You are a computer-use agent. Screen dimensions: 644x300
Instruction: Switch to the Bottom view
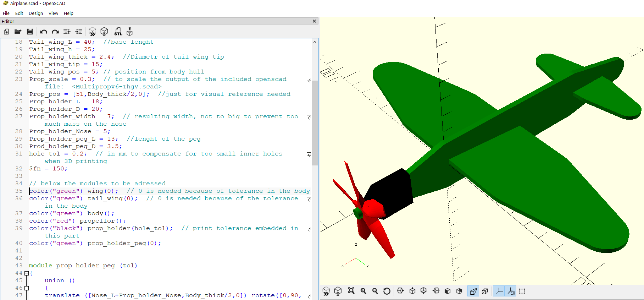pos(423,291)
